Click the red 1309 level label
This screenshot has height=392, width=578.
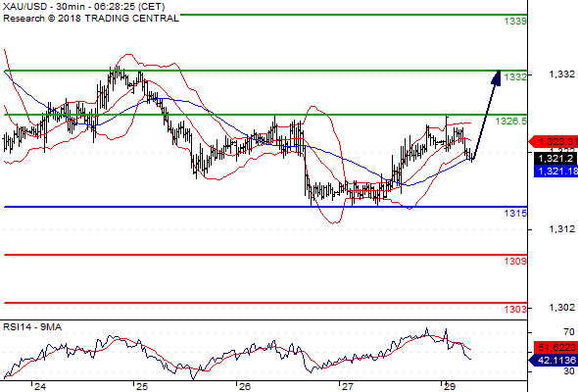coord(515,261)
